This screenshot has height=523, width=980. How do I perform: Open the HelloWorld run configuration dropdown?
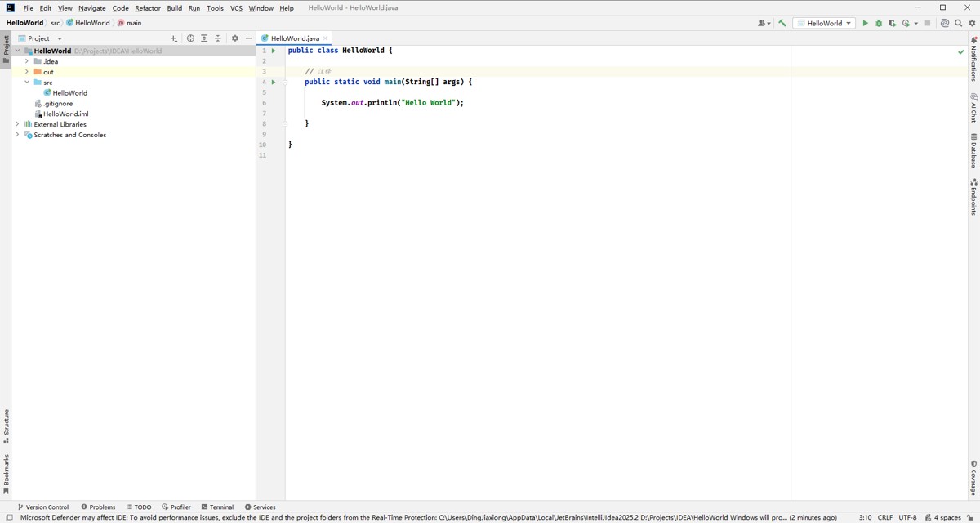click(825, 23)
